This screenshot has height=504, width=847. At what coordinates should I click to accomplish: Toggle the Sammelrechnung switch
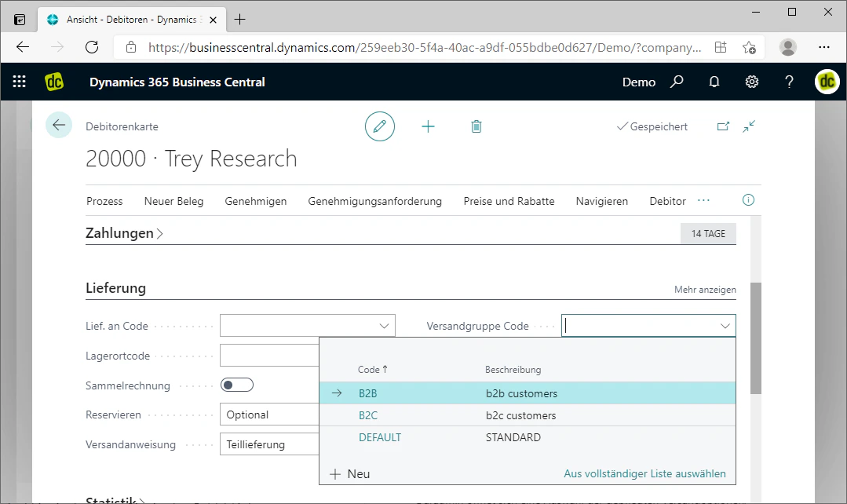tap(236, 385)
